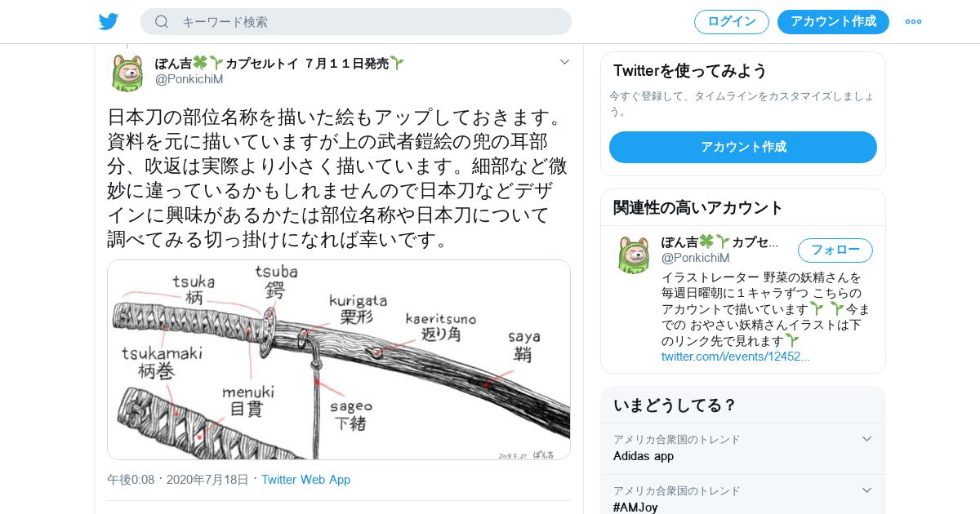Image resolution: width=980 pixels, height=514 pixels.
Task: Open the katana parts illustration image
Action: coord(339,360)
